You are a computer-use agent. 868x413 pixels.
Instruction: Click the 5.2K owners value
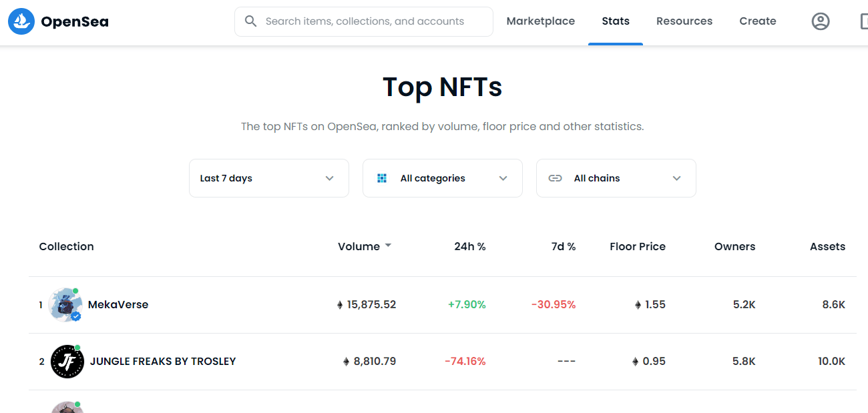pyautogui.click(x=744, y=305)
